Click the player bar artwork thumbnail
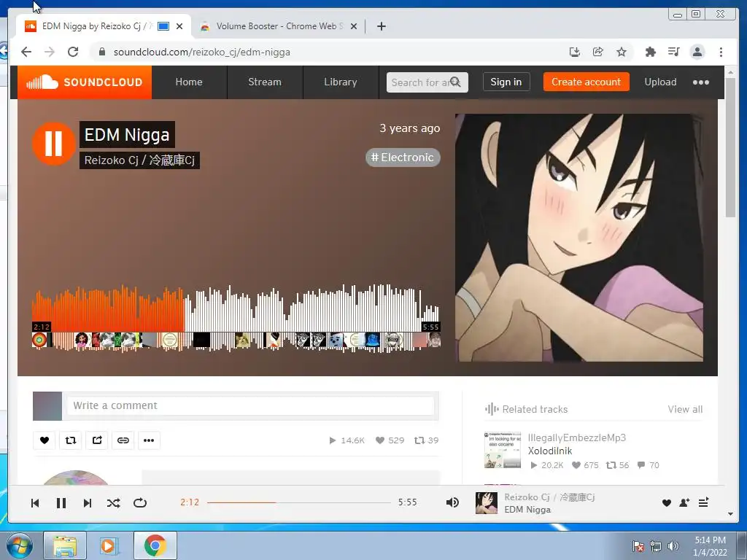This screenshot has width=747, height=560. tap(487, 503)
